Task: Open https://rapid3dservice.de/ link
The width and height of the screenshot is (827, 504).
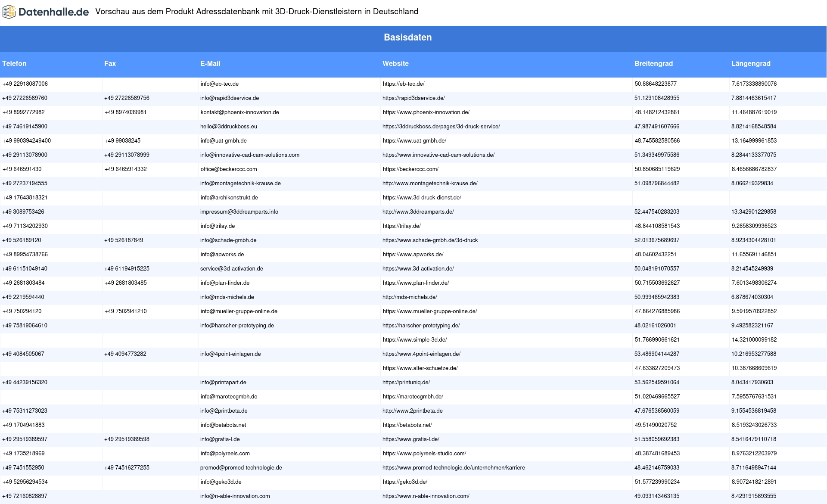Action: tap(413, 98)
